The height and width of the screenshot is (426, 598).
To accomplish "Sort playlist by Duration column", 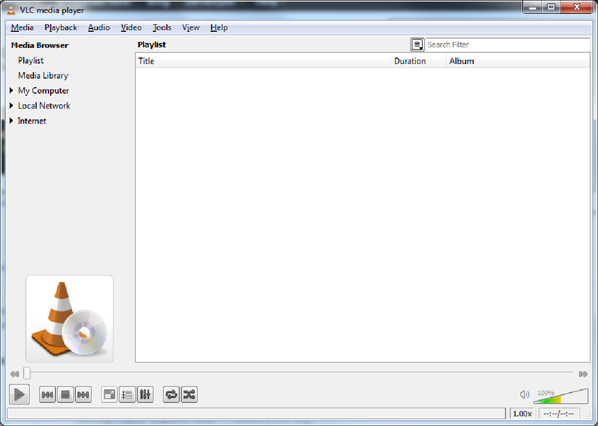I will point(419,61).
